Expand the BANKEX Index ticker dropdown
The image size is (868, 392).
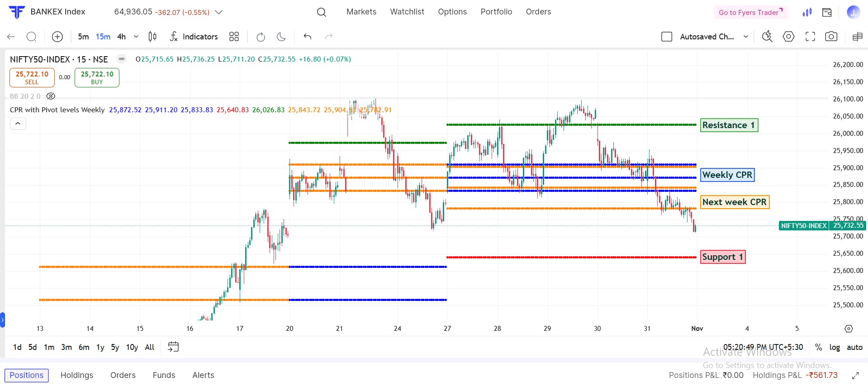pos(219,12)
